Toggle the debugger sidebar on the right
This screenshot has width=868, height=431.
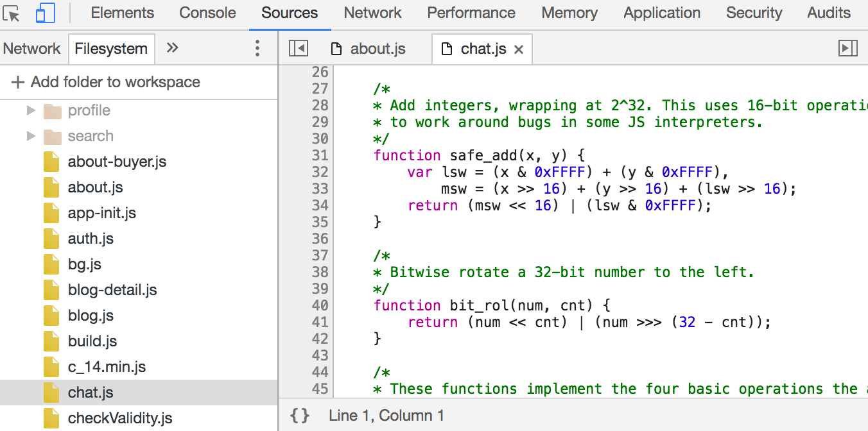[848, 49]
